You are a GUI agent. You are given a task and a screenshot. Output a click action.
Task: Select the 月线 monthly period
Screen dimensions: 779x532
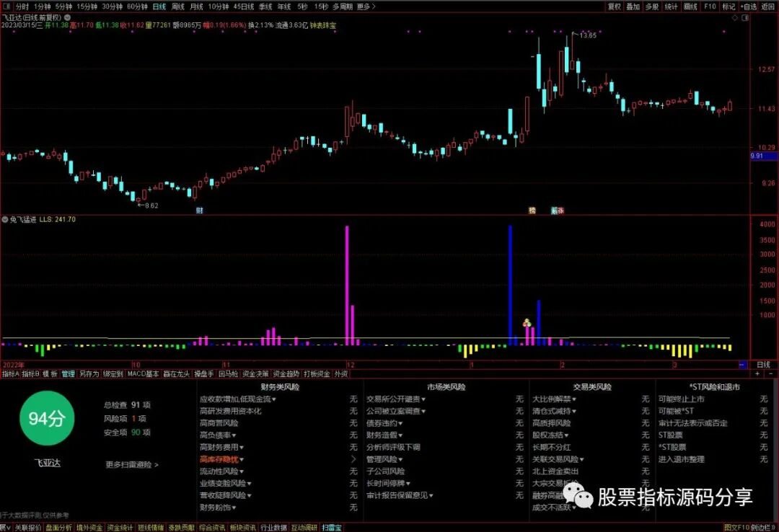[197, 6]
